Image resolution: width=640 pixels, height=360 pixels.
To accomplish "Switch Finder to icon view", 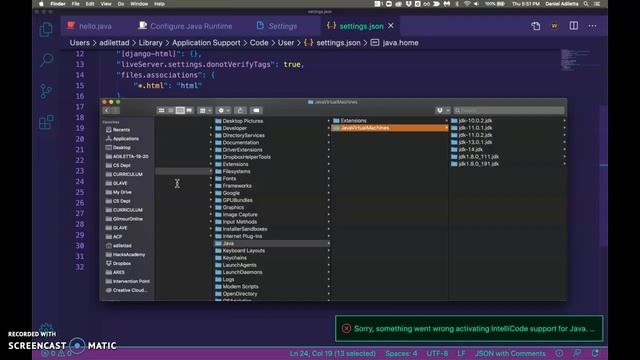I will 162,111.
